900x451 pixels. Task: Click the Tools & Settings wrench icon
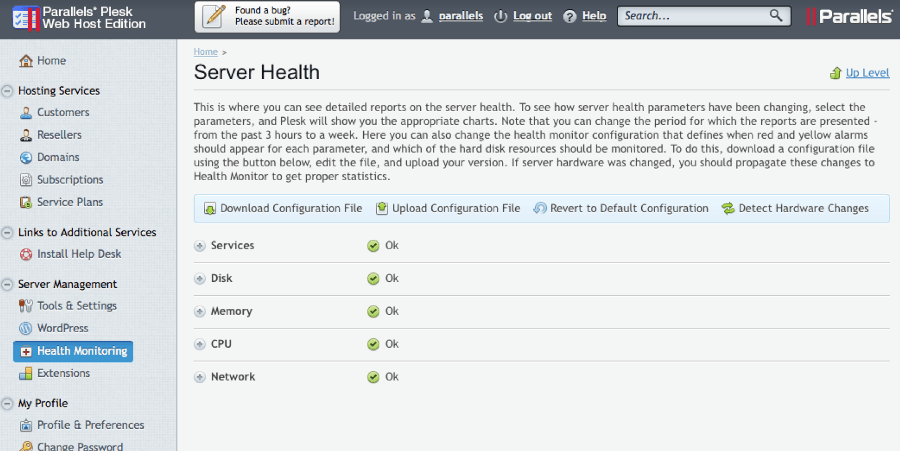pyautogui.click(x=26, y=306)
